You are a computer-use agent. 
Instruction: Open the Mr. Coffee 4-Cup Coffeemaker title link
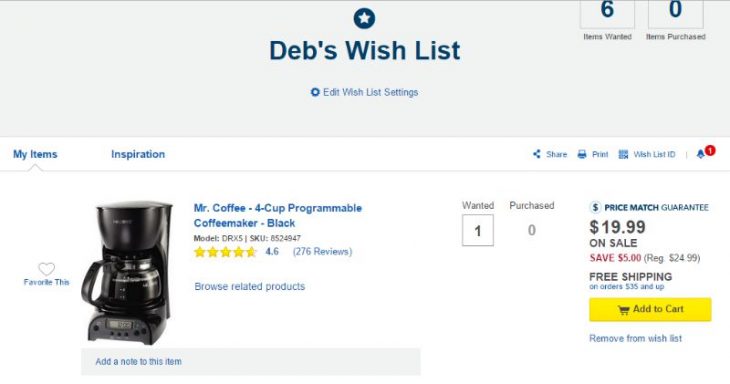tap(277, 215)
